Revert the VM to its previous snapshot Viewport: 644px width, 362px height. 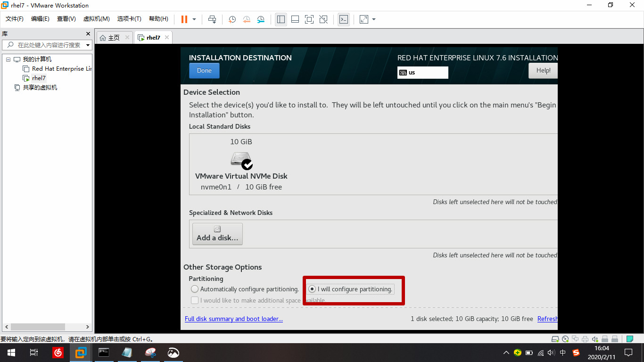click(x=247, y=19)
